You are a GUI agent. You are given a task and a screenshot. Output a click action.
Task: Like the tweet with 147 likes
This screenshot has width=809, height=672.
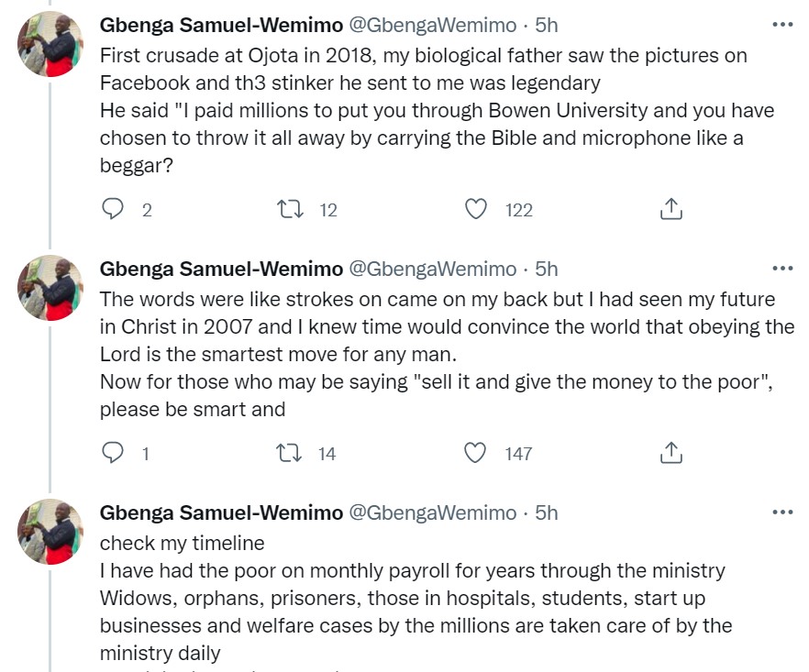coord(476,453)
